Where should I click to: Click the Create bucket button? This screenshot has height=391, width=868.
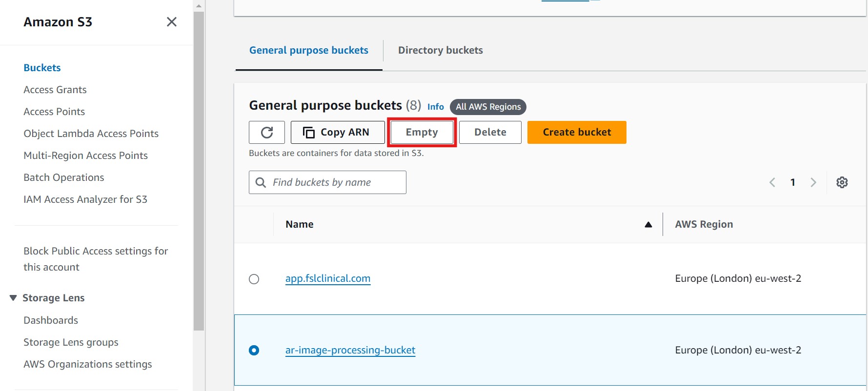tap(576, 132)
